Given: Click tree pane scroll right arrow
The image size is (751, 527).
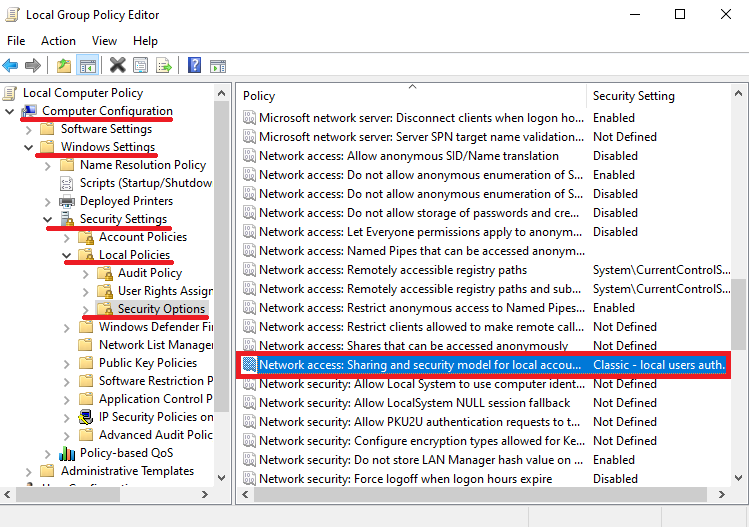Looking at the screenshot, I should pyautogui.click(x=205, y=494).
